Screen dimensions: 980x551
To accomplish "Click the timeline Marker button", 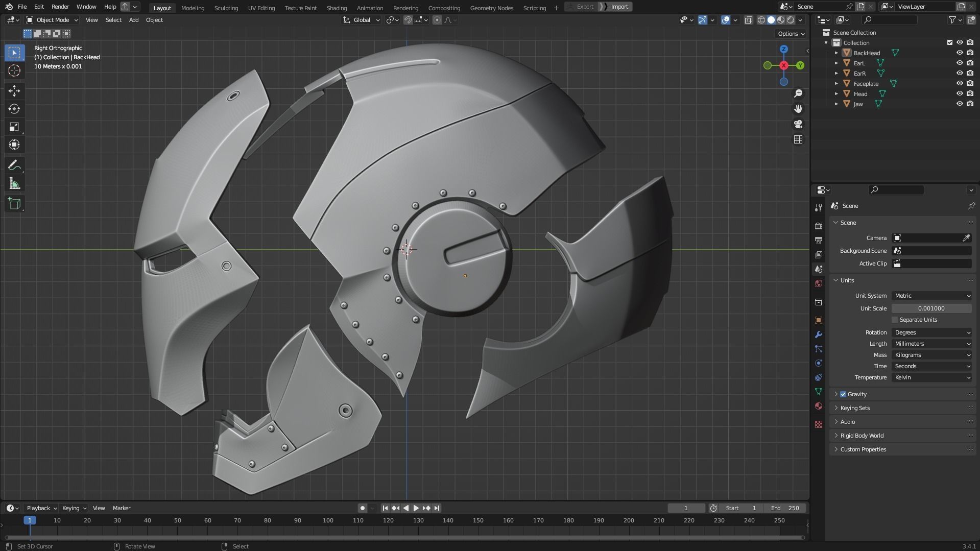I will point(122,508).
